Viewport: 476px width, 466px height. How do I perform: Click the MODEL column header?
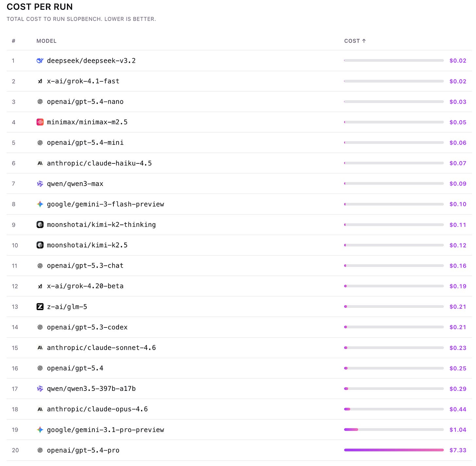pyautogui.click(x=46, y=41)
